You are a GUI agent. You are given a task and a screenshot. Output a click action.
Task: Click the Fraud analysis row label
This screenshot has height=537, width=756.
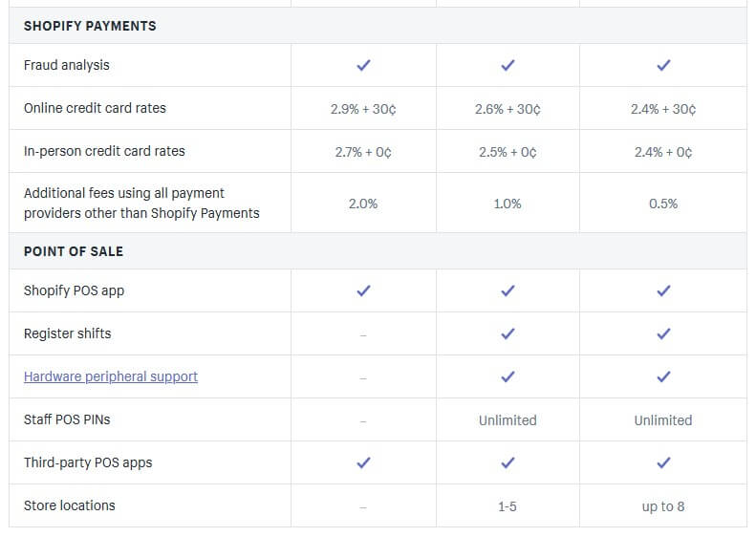point(67,65)
